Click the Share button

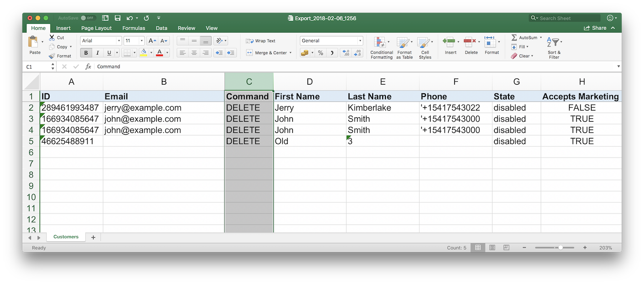pyautogui.click(x=595, y=28)
